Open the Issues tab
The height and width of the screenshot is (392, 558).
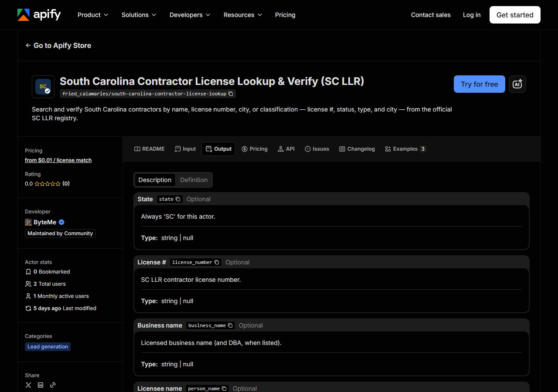317,149
